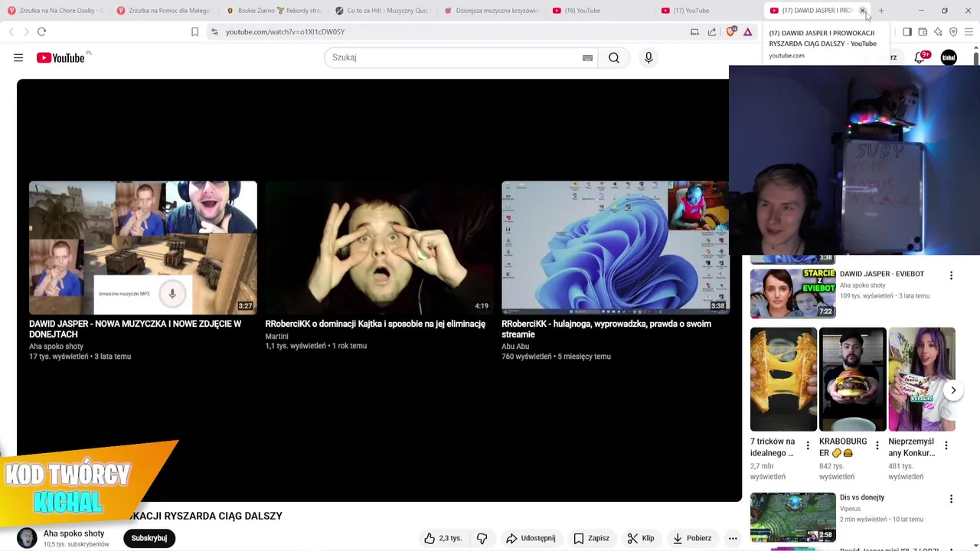Open Brave Rewards triangle icon
980x551 pixels.
pyautogui.click(x=747, y=31)
